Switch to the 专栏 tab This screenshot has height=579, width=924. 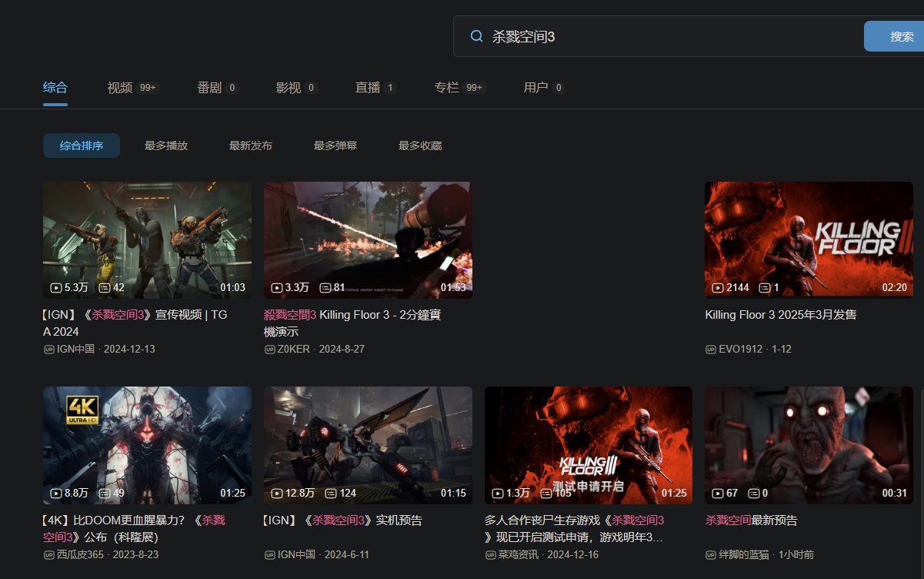coord(447,88)
